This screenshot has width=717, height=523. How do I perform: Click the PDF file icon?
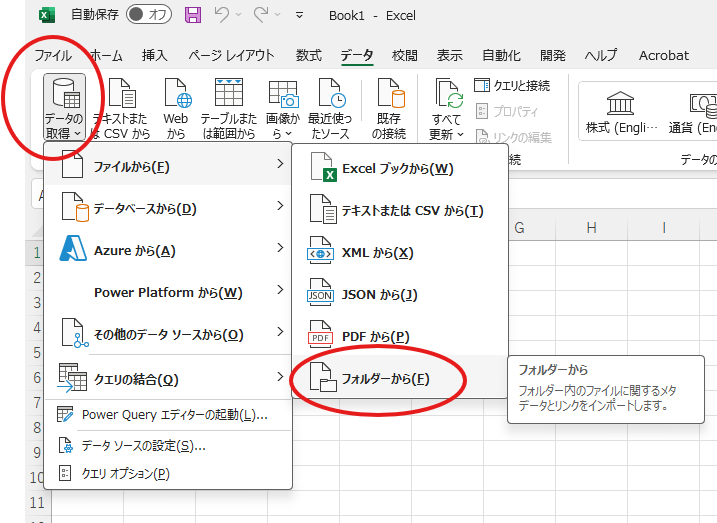tap(320, 334)
